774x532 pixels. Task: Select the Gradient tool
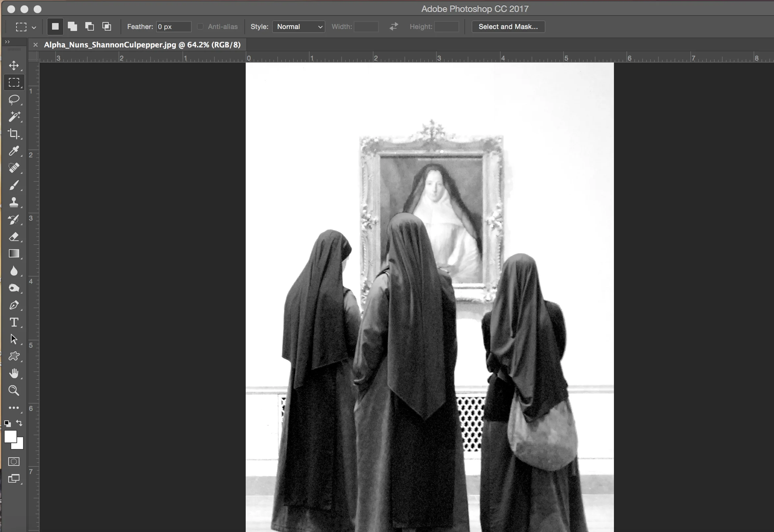(14, 254)
